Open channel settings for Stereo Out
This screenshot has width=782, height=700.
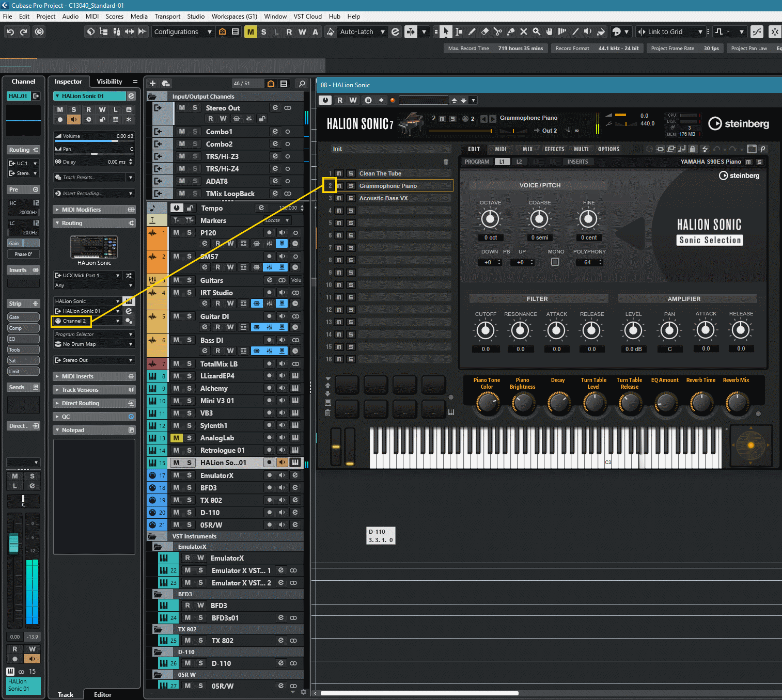pyautogui.click(x=275, y=108)
